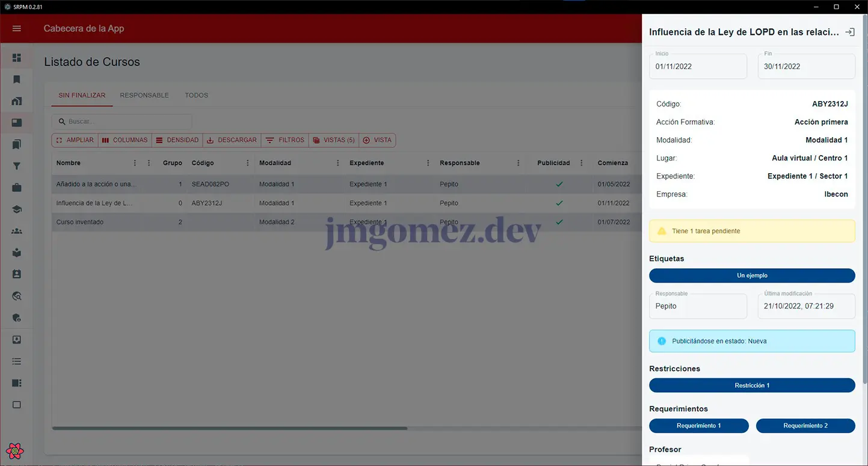Select the bookmark icon in the sidebar
Screen dimensions: 868x466
17,79
